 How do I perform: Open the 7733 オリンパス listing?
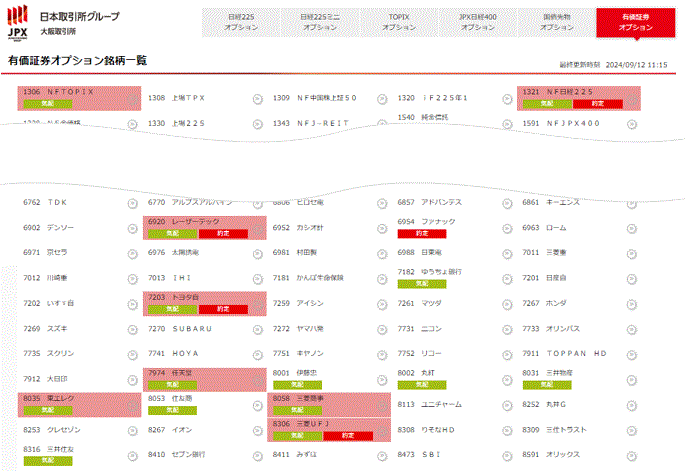(551, 329)
